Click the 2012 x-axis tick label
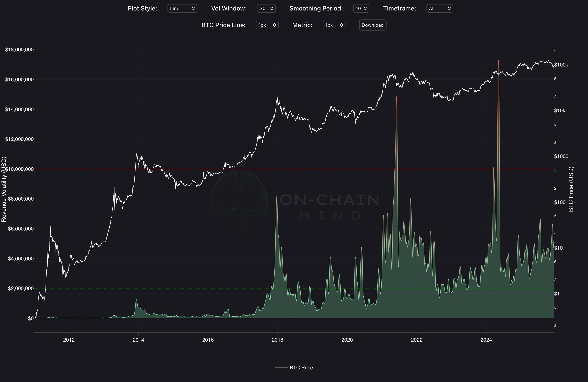 (x=69, y=340)
